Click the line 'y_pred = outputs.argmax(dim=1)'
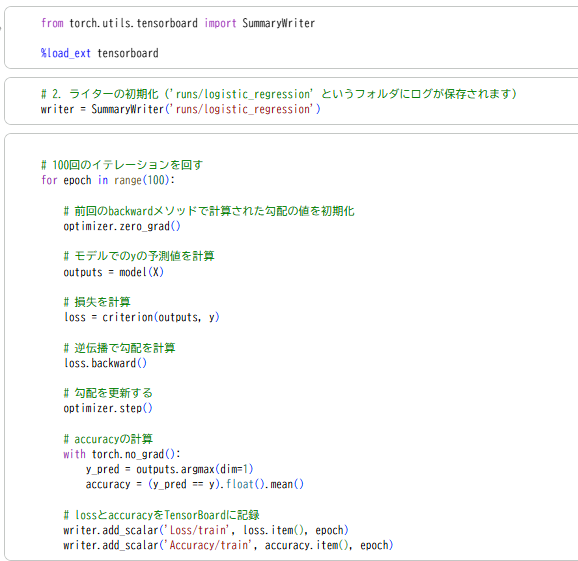The width and height of the screenshot is (578, 561). (x=169, y=469)
